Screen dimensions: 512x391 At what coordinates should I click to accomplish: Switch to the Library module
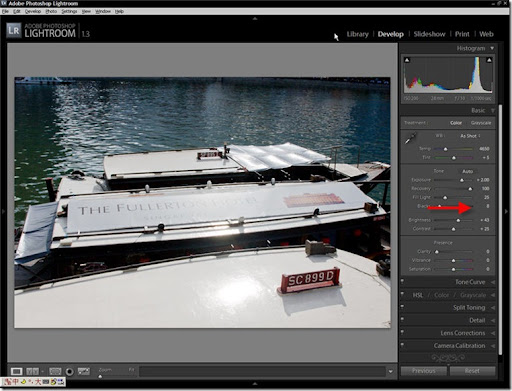click(x=357, y=34)
